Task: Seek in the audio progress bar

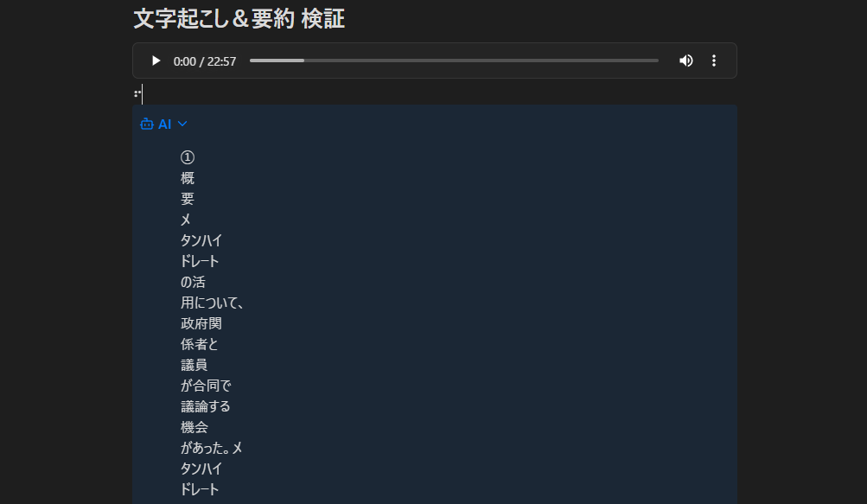Action: (454, 61)
